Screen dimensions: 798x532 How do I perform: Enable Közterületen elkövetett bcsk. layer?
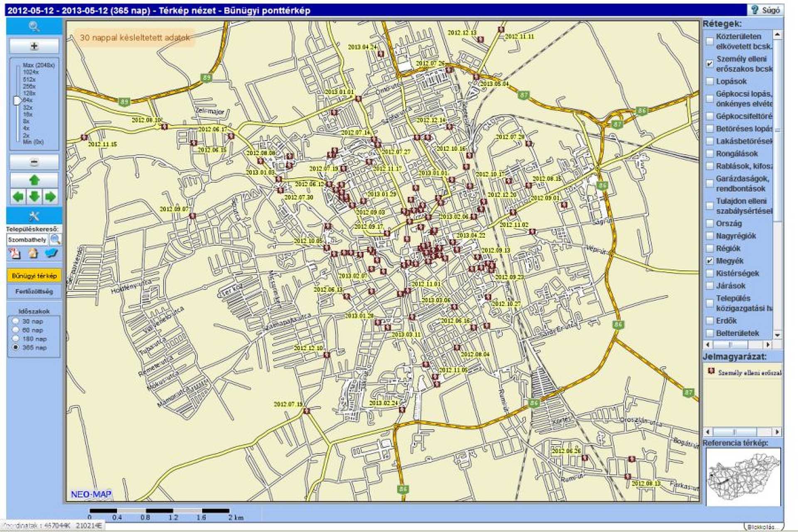pos(710,41)
